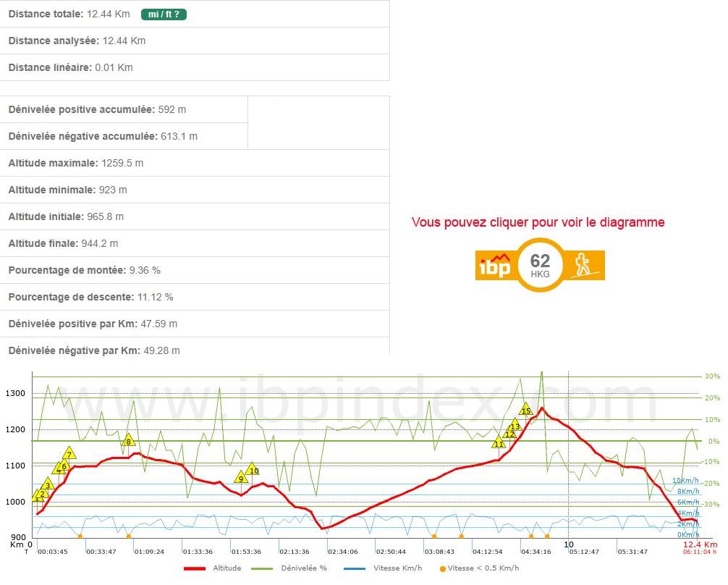Screen dimensions: 728x585
Task: Click the 10 km vertical marker label
Action: [569, 544]
